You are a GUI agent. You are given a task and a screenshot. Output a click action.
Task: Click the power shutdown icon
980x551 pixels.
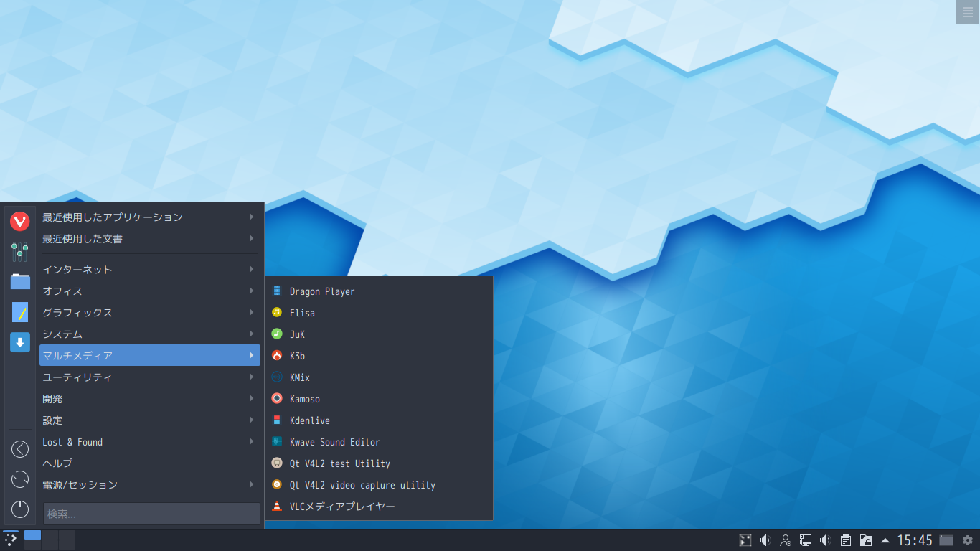coord(20,509)
